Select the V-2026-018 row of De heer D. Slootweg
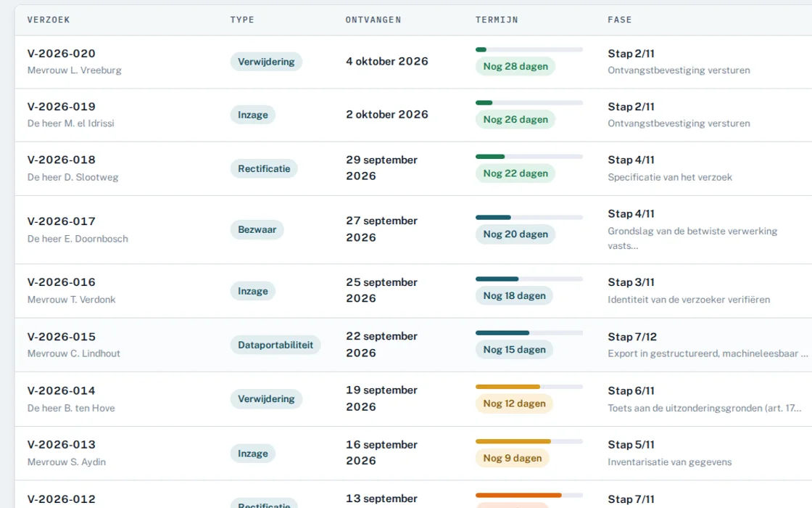The height and width of the screenshot is (508, 812). tap(413, 168)
